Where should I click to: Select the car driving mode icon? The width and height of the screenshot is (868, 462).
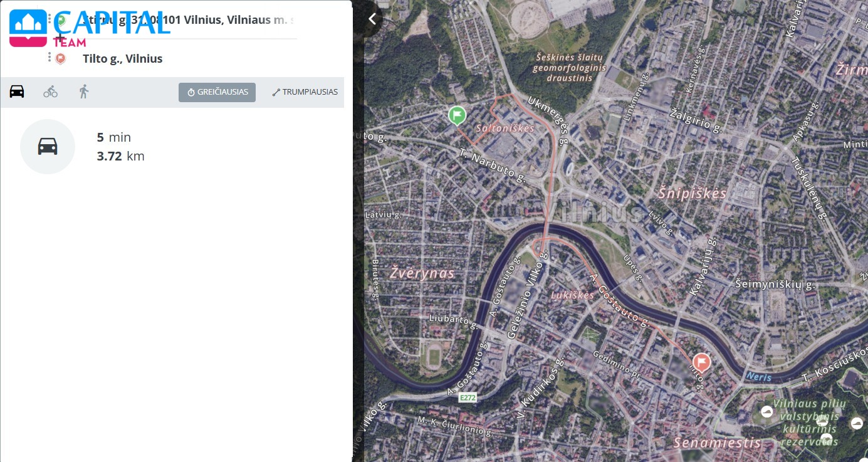(17, 92)
